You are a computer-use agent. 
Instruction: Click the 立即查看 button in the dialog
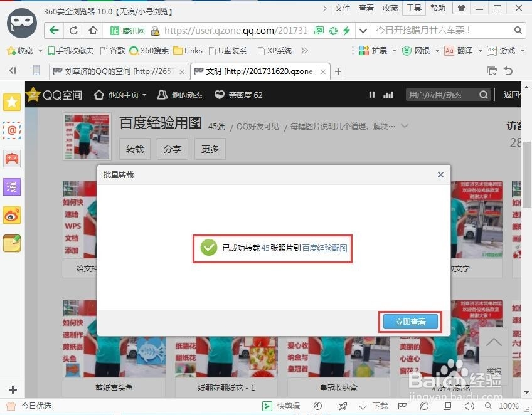[x=410, y=321]
